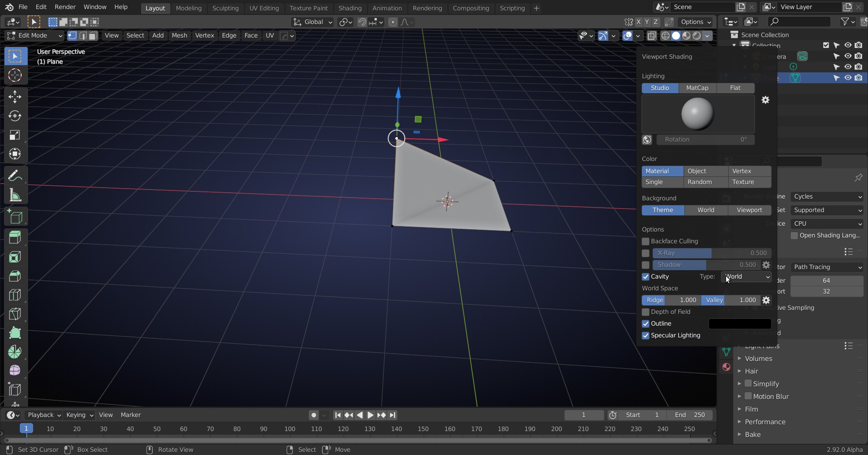Adjust the Valley cavity slider

point(731,300)
